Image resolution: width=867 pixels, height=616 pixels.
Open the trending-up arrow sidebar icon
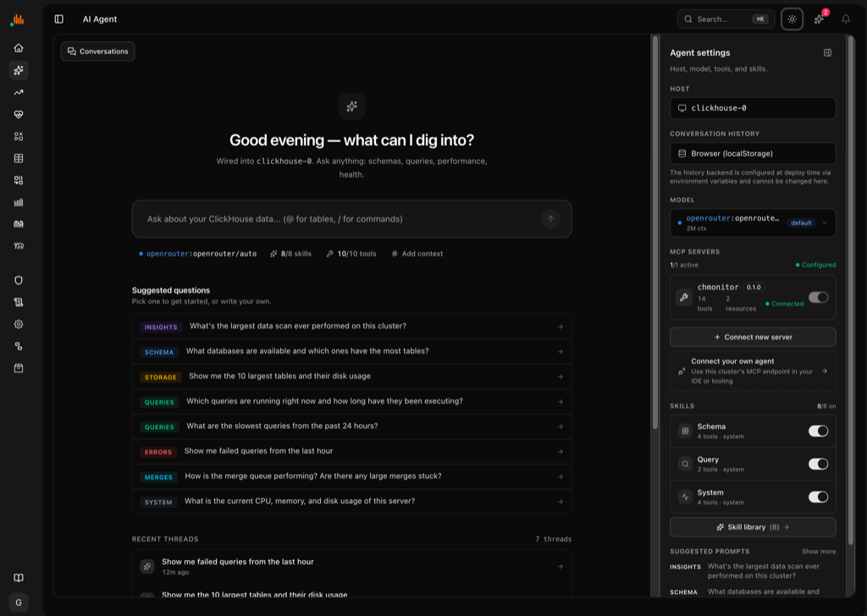(19, 92)
